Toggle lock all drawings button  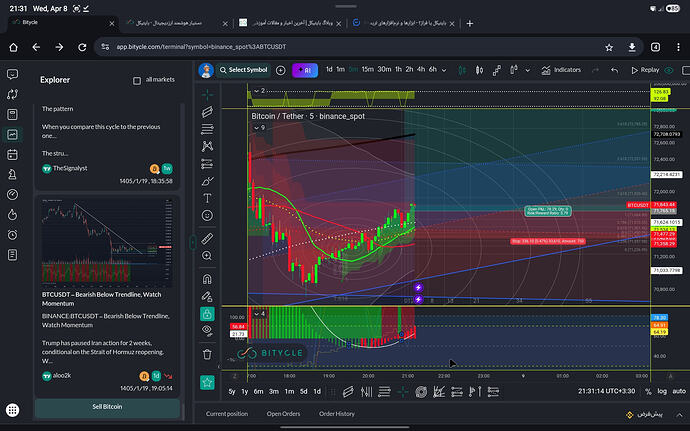207,314
